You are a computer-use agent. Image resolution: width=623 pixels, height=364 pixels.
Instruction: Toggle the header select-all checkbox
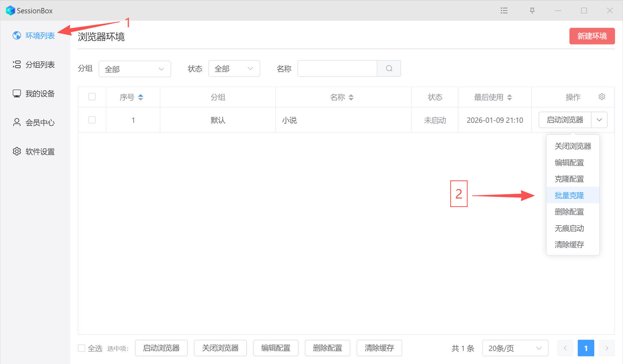(x=92, y=97)
